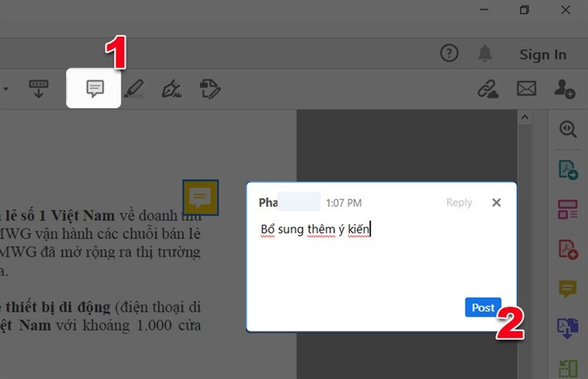Post the comment
The image size is (588, 379).
483,308
